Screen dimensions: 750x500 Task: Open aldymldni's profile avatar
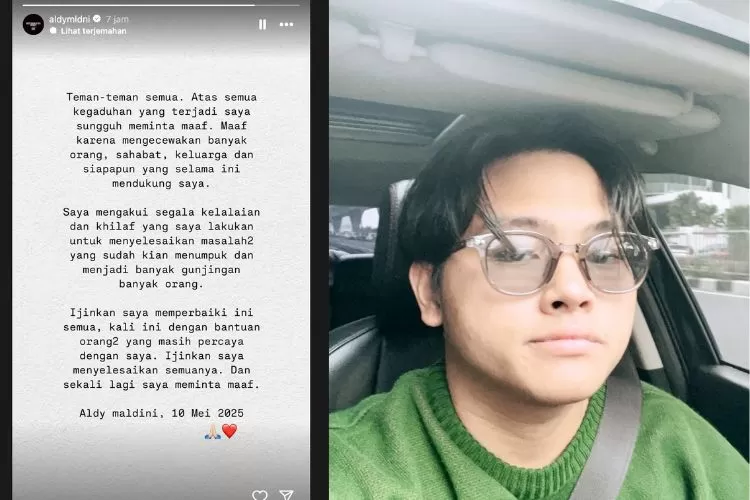[33, 24]
